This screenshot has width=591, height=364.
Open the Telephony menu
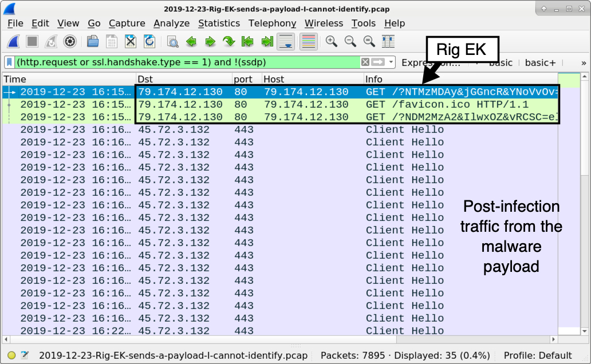pos(272,23)
